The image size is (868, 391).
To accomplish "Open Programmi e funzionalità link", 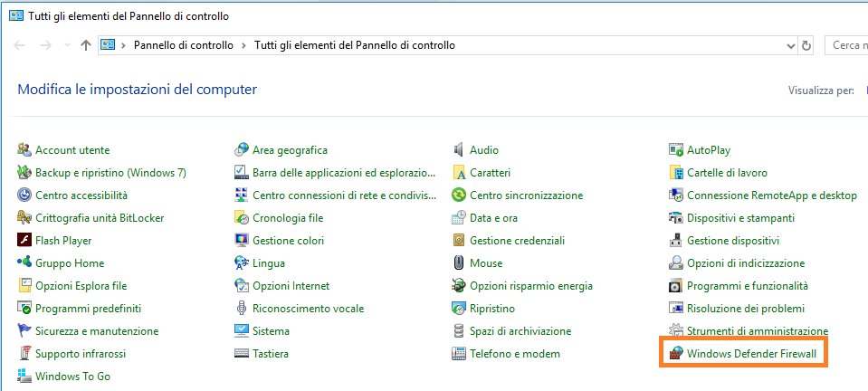I will pos(747,286).
